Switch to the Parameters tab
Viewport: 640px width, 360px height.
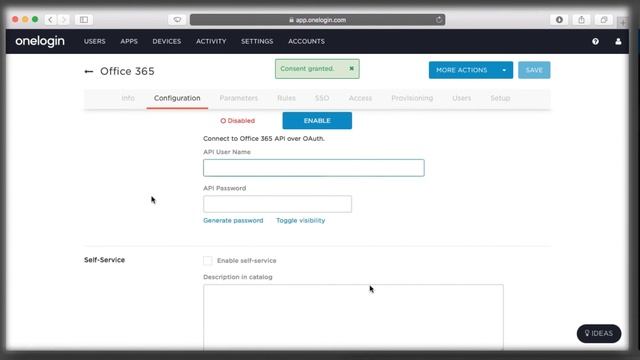pyautogui.click(x=239, y=98)
